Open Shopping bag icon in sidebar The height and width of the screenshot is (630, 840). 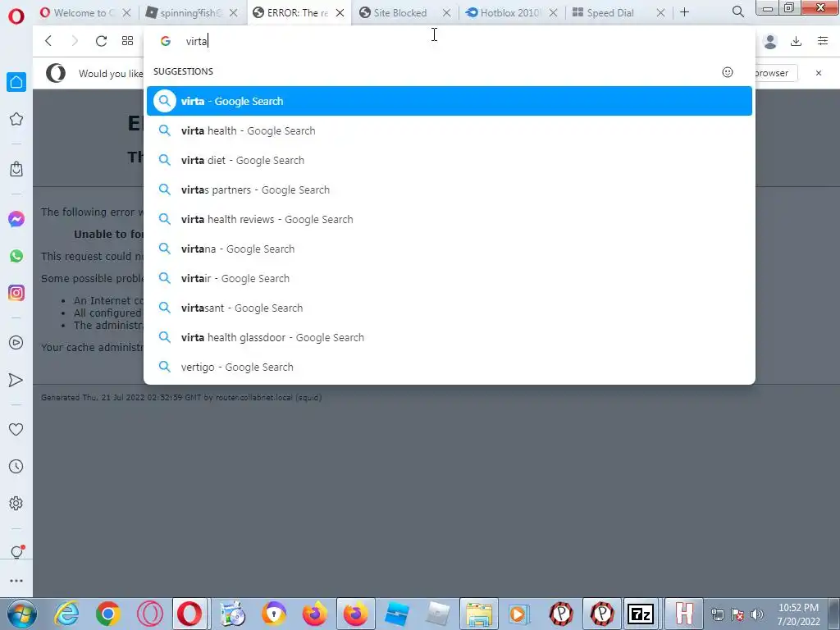[16, 169]
